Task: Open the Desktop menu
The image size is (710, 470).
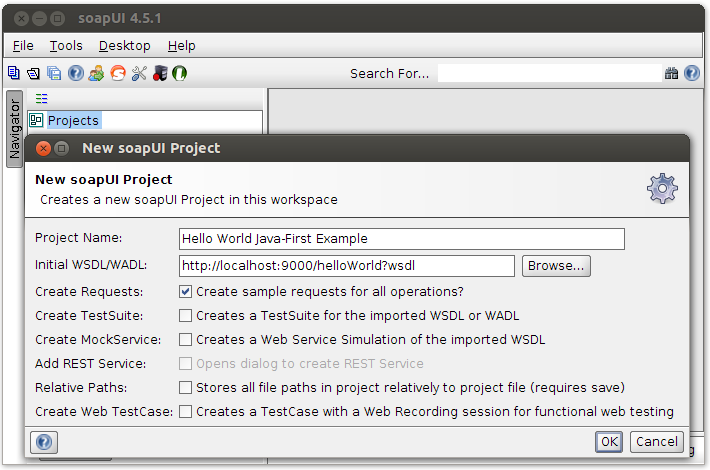Action: [124, 46]
